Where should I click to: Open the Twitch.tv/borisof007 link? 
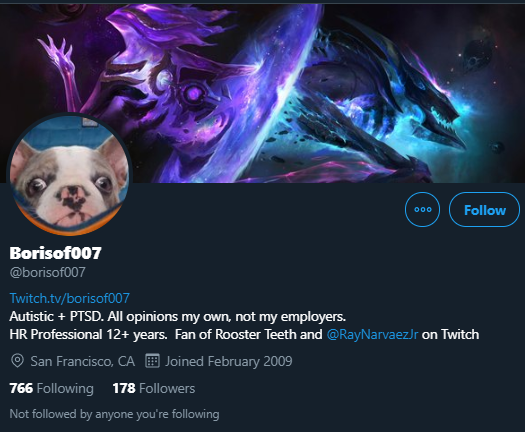[70, 298]
